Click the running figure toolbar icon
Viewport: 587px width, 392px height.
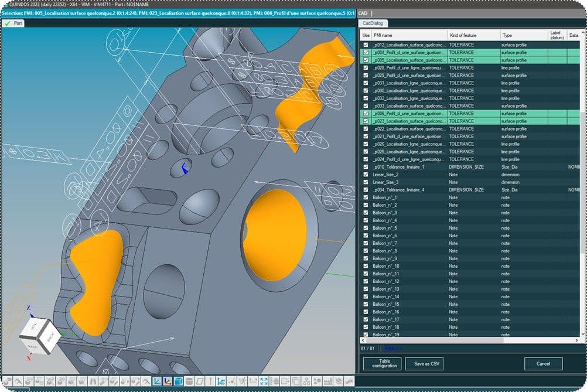[x=243, y=381]
